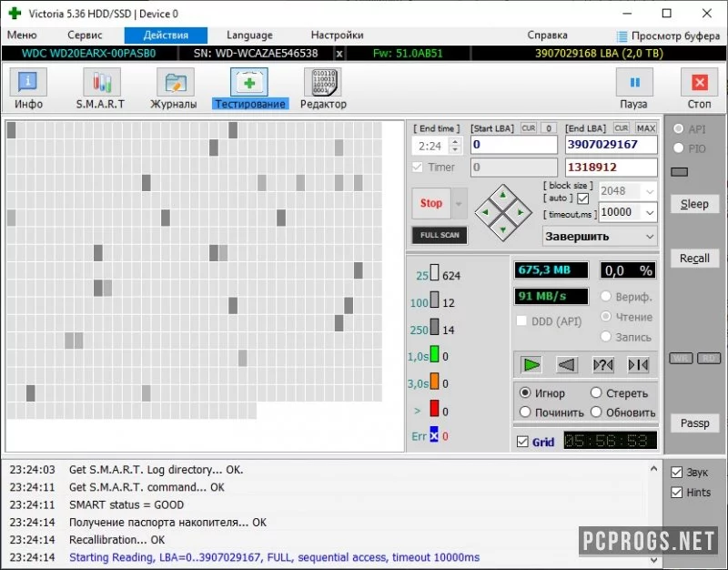728x570 pixels.
Task: Click the up arrow on the navigation diamond
Action: tap(503, 195)
